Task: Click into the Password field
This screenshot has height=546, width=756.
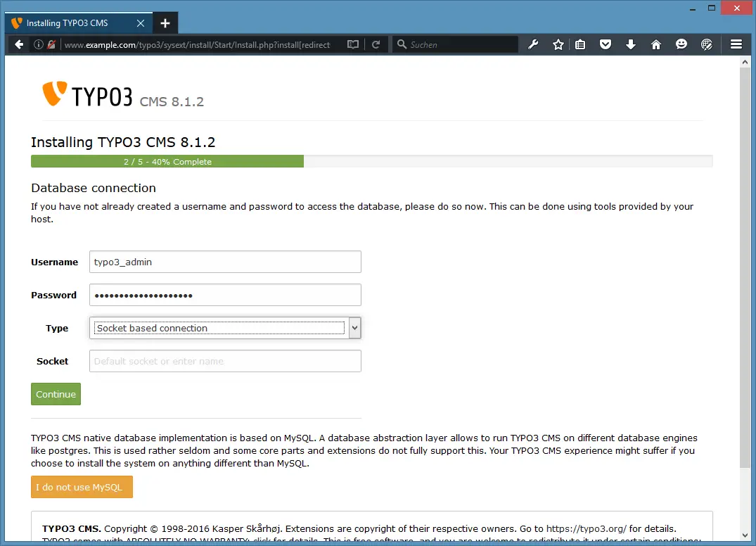Action: pyautogui.click(x=225, y=295)
